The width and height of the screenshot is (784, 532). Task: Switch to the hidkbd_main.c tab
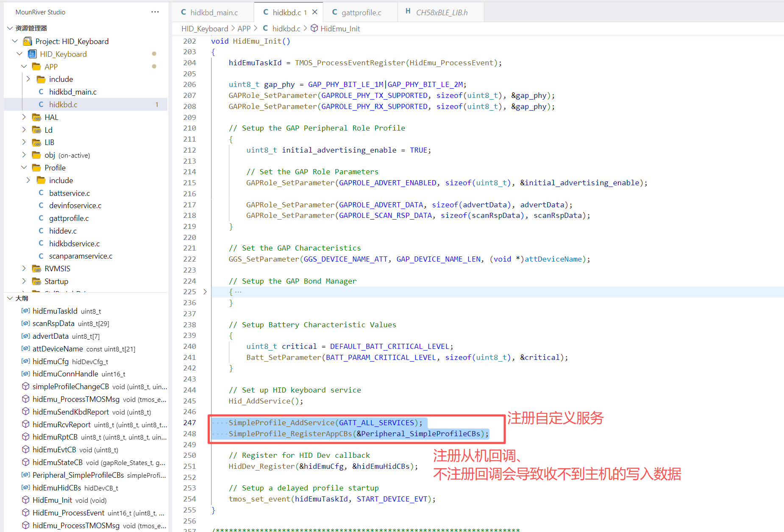(214, 12)
